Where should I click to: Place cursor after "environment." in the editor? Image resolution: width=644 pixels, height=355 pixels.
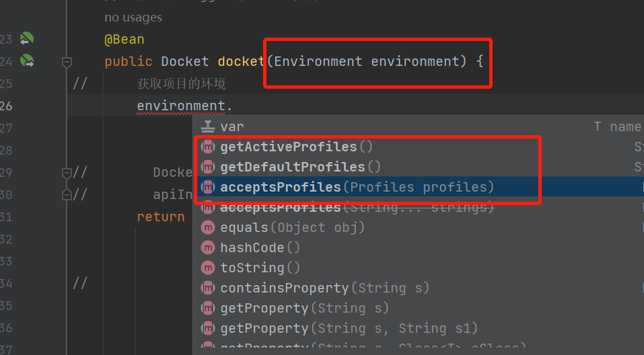[233, 106]
